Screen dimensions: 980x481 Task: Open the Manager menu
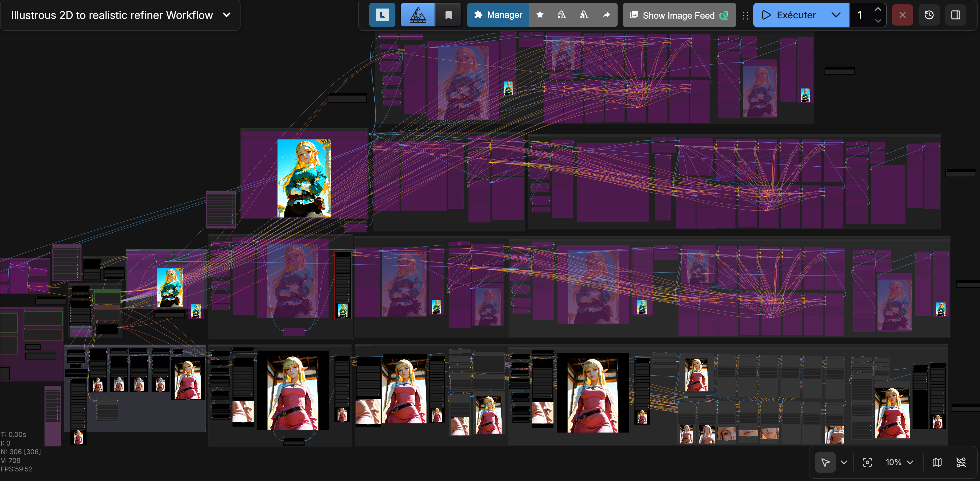point(498,15)
